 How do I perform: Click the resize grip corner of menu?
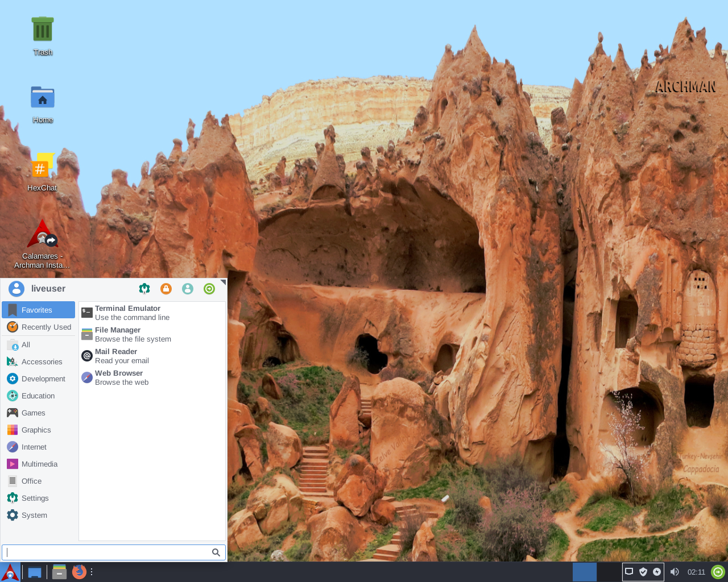223,282
